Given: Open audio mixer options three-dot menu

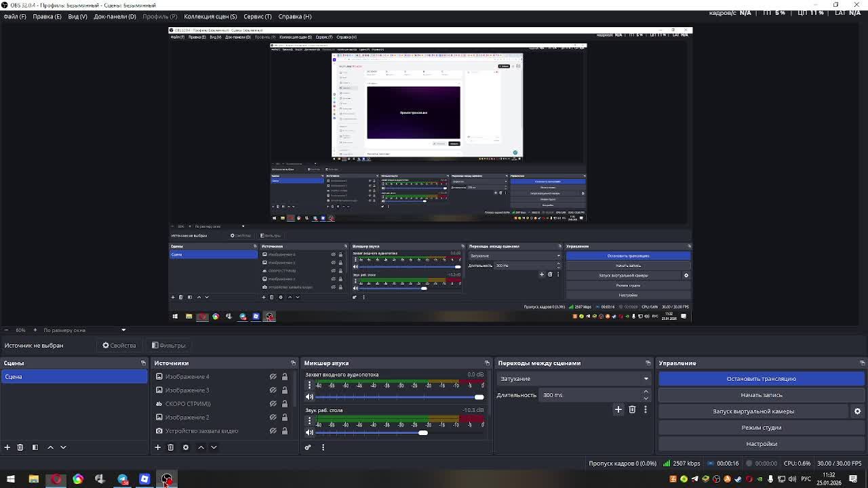Looking at the screenshot, I should point(323,447).
